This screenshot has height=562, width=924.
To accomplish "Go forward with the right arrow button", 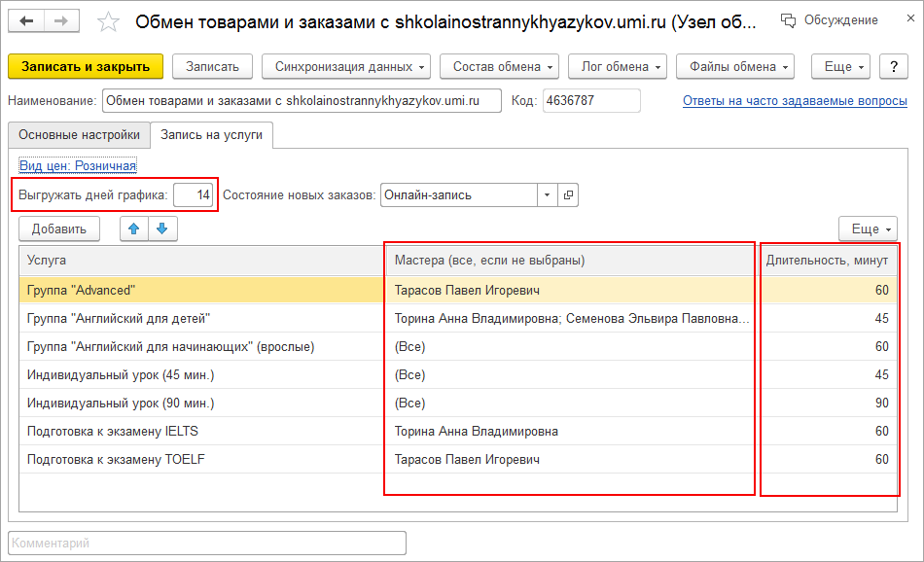I will [61, 21].
